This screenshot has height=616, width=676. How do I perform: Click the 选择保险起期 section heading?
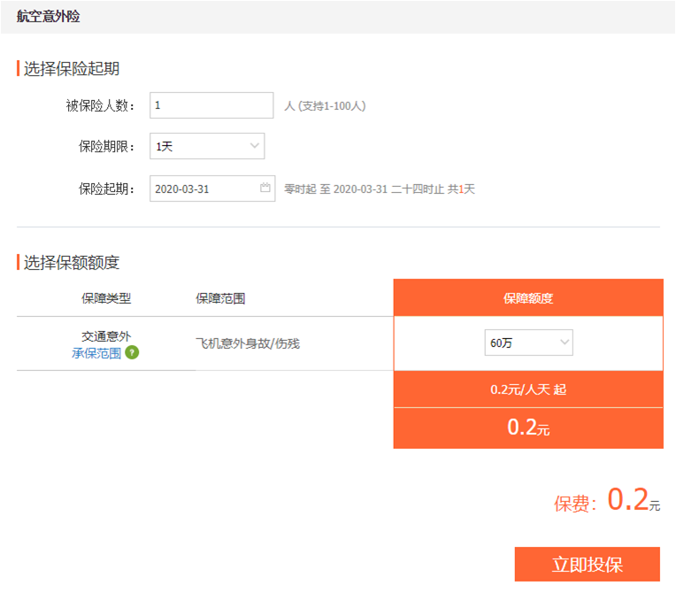[x=72, y=68]
